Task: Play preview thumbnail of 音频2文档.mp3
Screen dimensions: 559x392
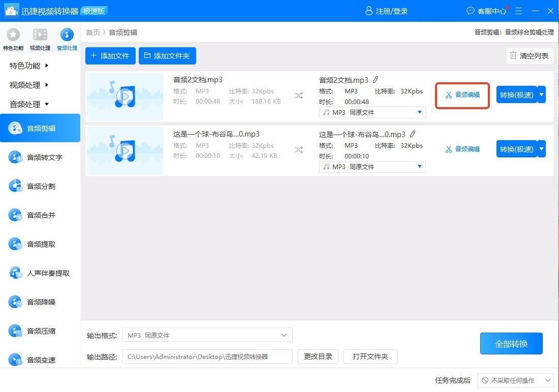Action: point(125,95)
